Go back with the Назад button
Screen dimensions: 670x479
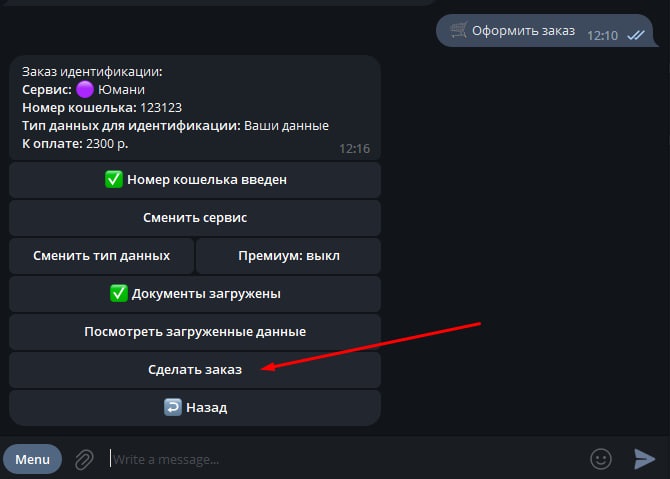[x=195, y=408]
